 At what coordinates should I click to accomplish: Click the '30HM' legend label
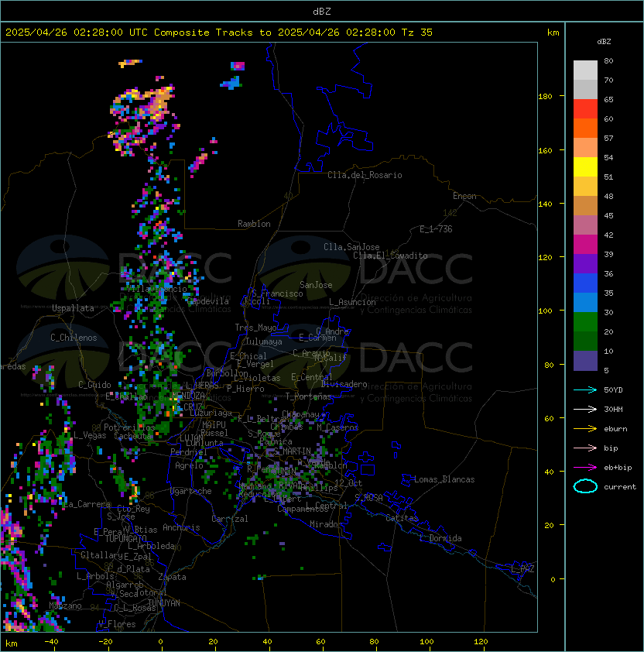613,409
